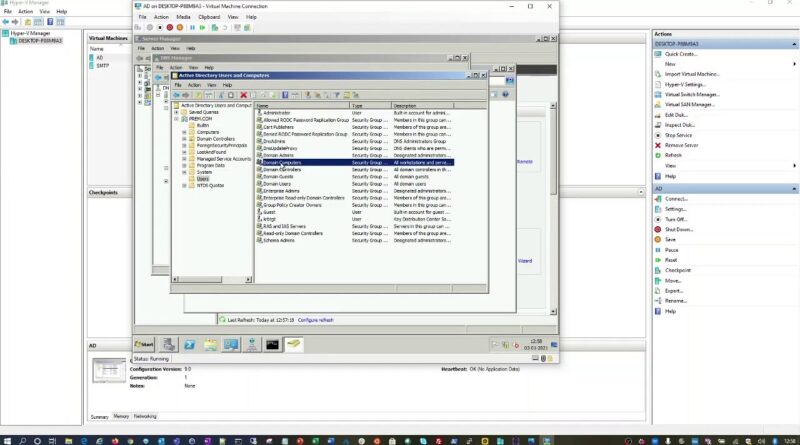Image resolution: width=800 pixels, height=445 pixels.
Task: Click the Export action for AD
Action: pyautogui.click(x=673, y=291)
